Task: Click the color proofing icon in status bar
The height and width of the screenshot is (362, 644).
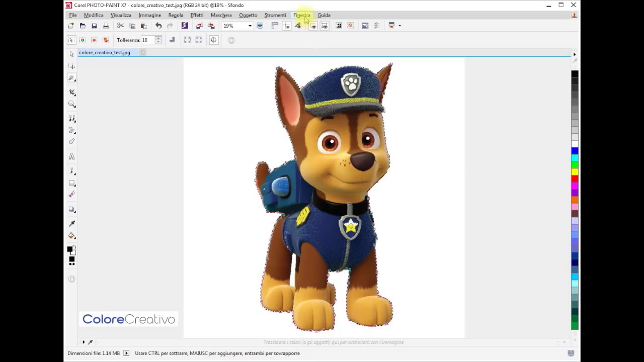Action: point(571,353)
